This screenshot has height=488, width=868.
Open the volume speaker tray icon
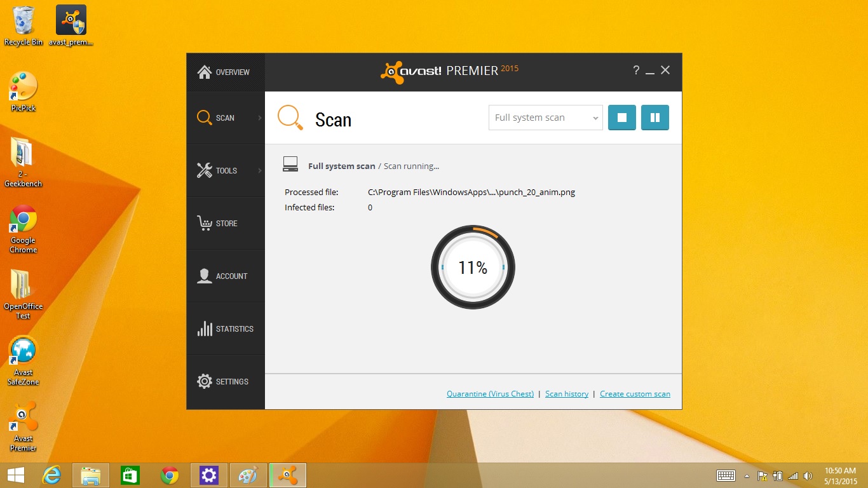pos(808,476)
